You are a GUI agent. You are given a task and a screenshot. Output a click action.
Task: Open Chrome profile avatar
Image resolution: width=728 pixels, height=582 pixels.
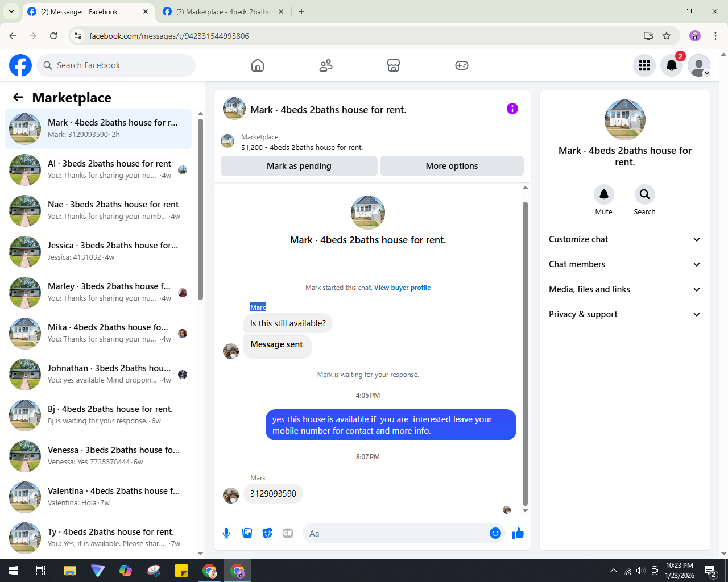pyautogui.click(x=695, y=36)
